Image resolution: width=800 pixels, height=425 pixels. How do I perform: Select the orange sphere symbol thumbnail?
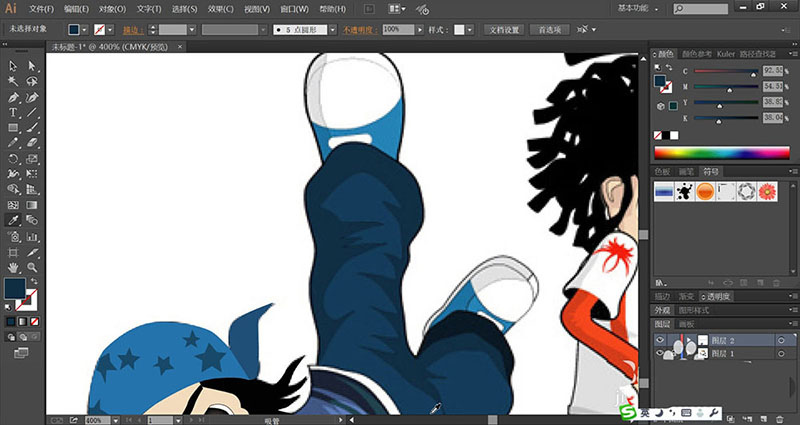coord(705,191)
